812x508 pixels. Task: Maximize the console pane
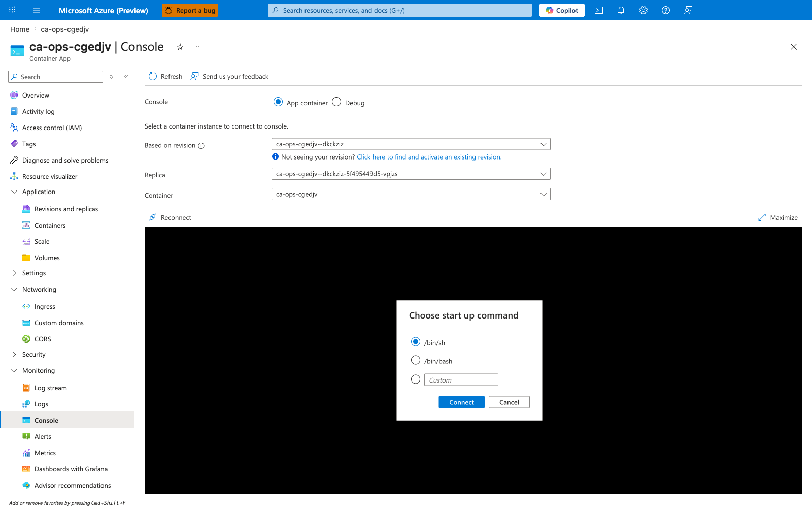tap(777, 217)
